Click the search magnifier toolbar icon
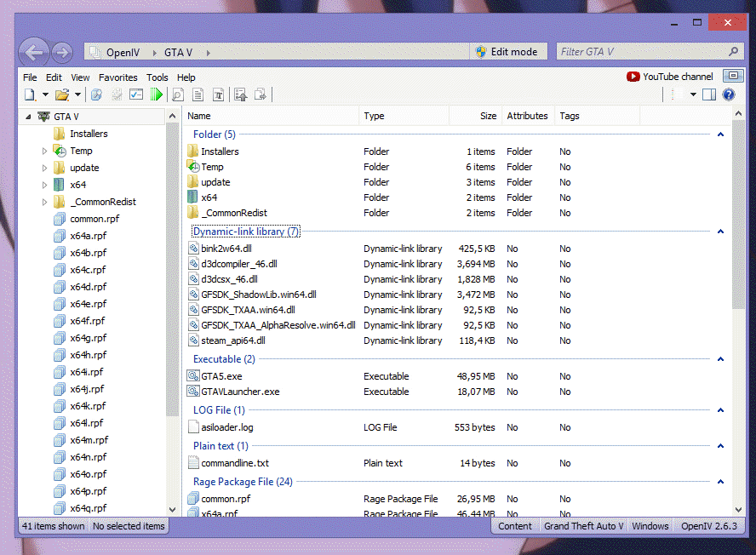This screenshot has width=756, height=555. pyautogui.click(x=179, y=94)
